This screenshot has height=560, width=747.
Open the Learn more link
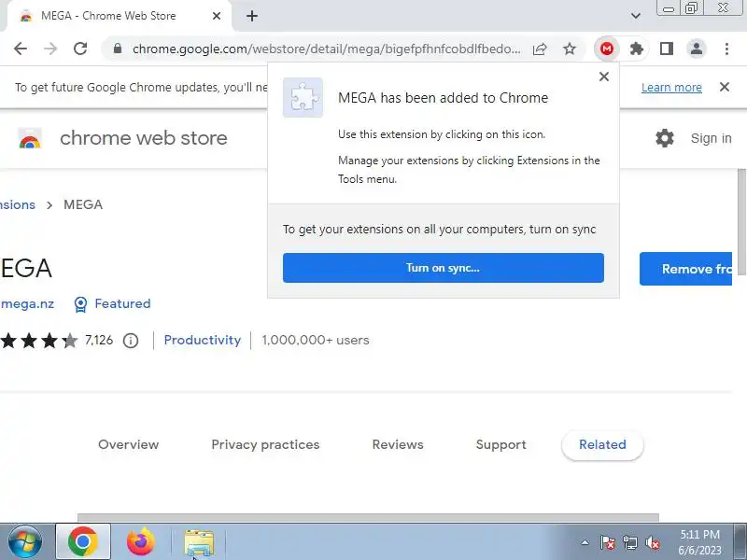coord(671,88)
